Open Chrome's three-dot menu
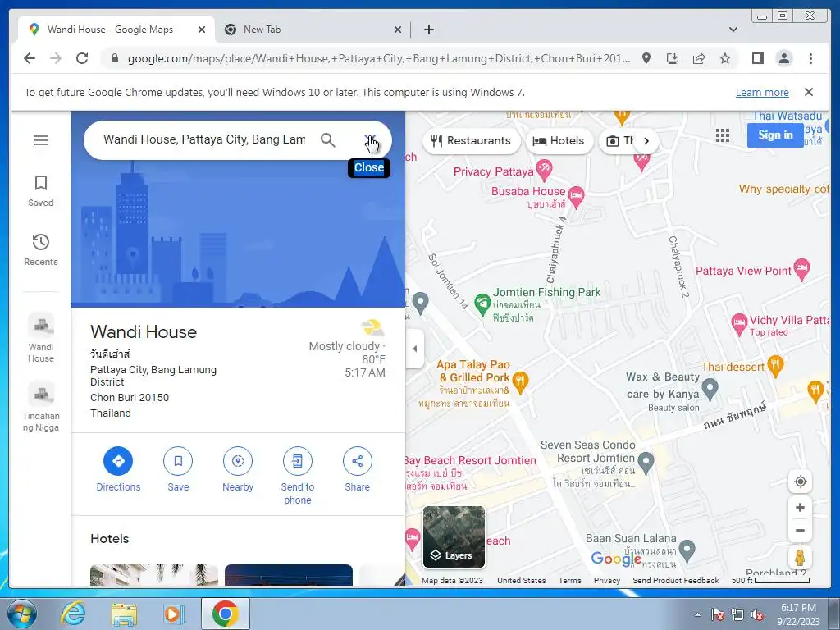 810,58
